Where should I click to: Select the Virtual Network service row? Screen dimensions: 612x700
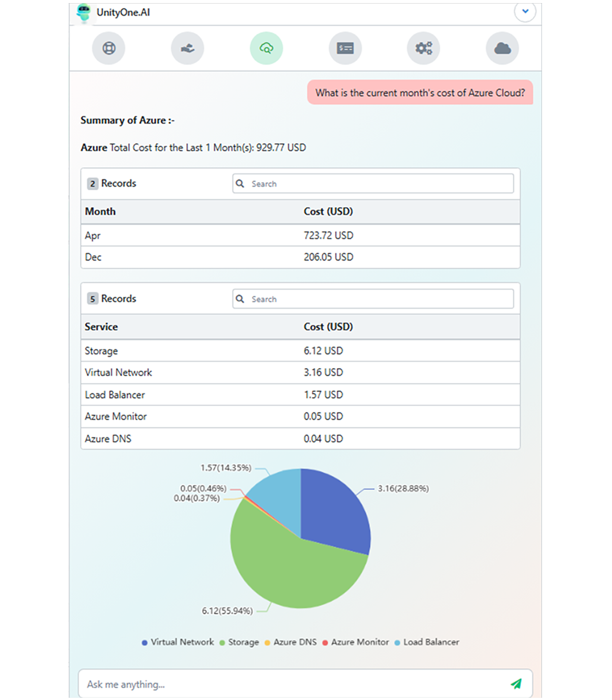point(300,373)
